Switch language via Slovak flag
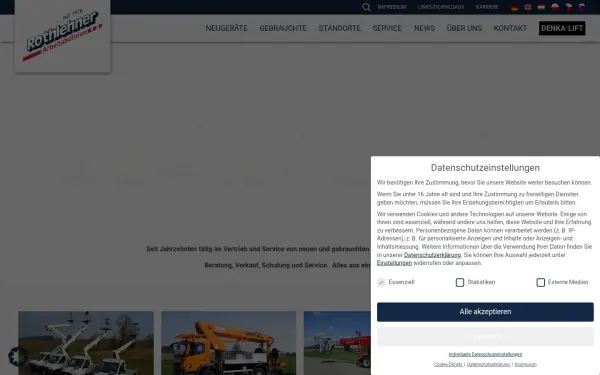 [582, 7]
